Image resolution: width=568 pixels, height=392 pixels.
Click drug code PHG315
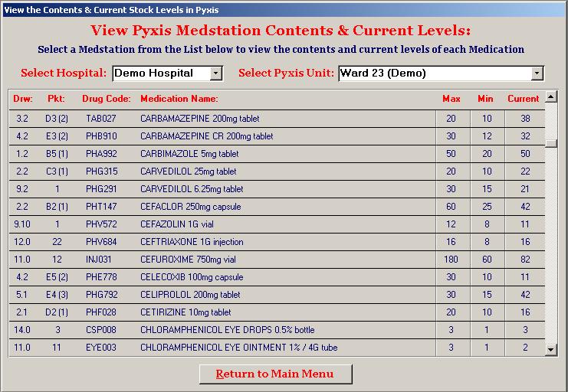(102, 171)
